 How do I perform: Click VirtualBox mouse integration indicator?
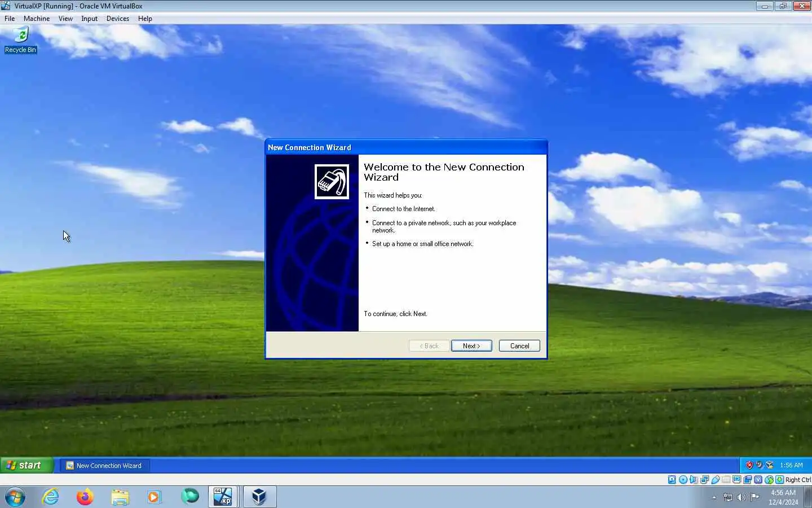pos(769,480)
